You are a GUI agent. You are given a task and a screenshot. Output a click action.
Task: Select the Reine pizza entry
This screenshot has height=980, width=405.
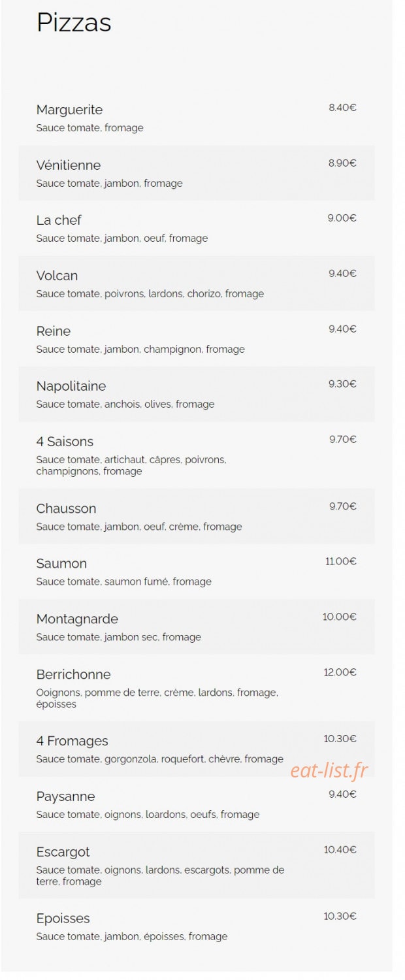[197, 339]
